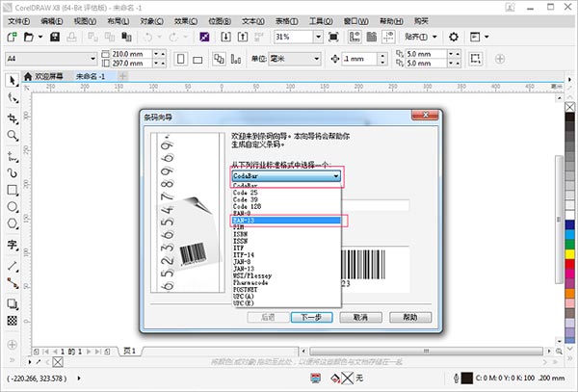Pick the Rectangle tool in the toolbox
The height and width of the screenshot is (392, 578).
click(13, 190)
